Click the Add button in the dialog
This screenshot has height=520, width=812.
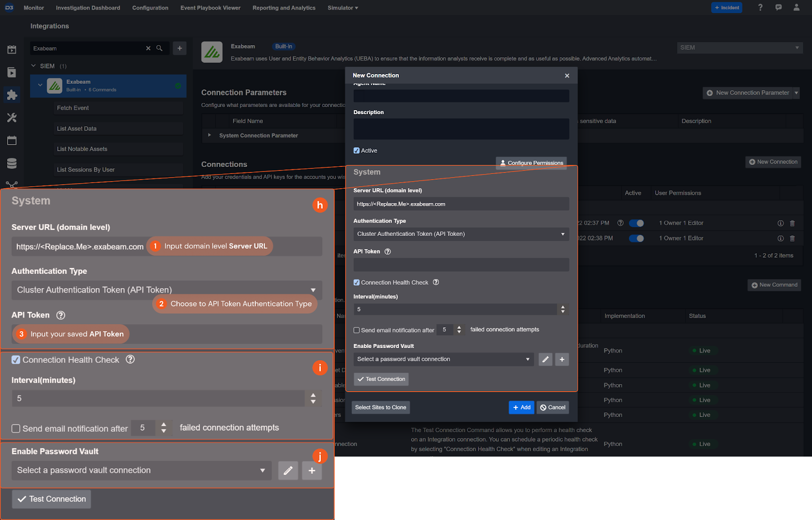click(x=522, y=407)
